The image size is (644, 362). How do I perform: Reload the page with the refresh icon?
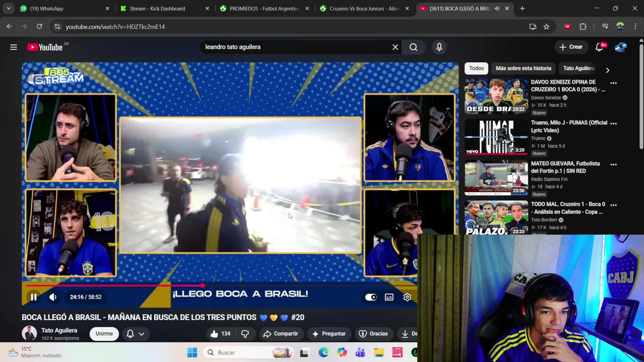coord(39,26)
